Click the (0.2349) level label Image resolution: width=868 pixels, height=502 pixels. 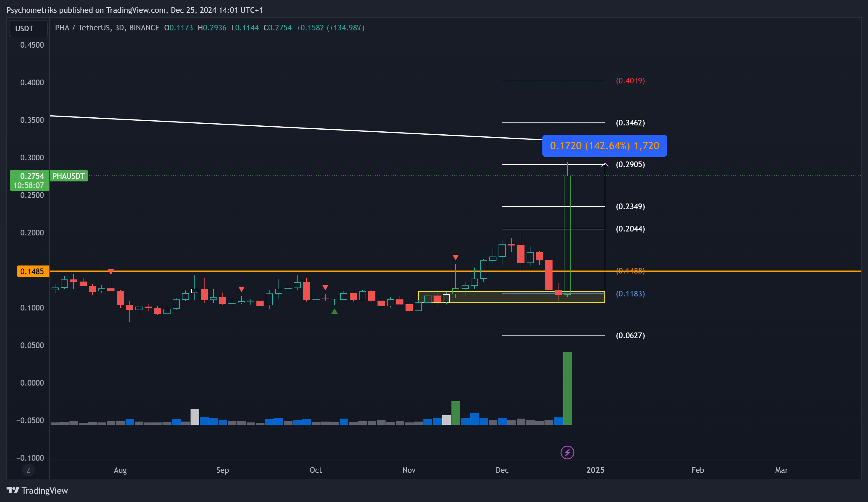pyautogui.click(x=630, y=206)
